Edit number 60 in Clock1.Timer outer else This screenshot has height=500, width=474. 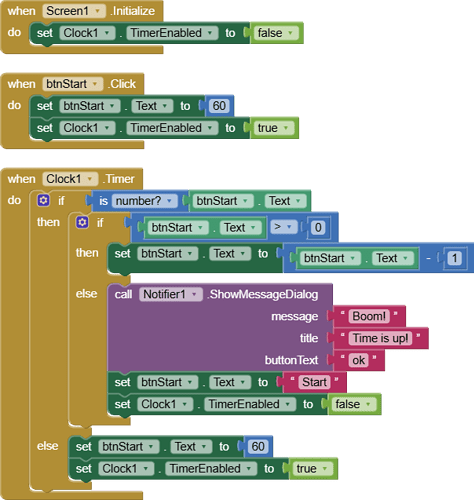pos(258,447)
